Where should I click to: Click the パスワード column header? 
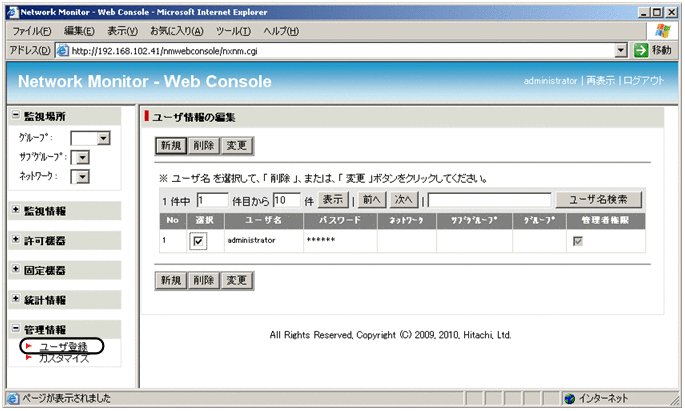pos(340,221)
